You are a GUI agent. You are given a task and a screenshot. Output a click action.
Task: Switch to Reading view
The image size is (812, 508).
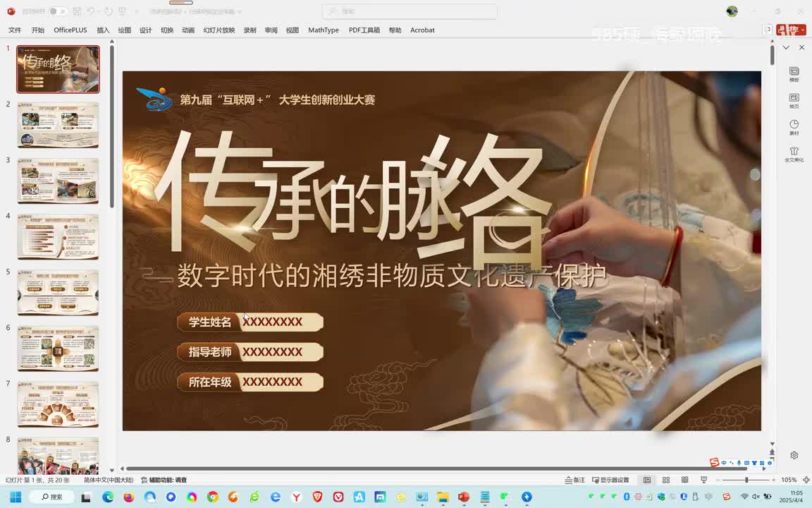pyautogui.click(x=684, y=480)
